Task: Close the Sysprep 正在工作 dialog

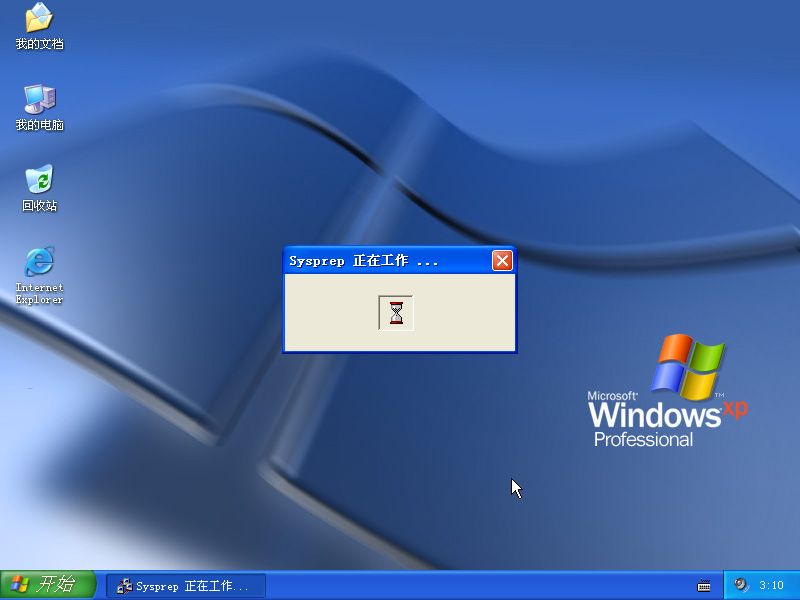Action: click(502, 261)
